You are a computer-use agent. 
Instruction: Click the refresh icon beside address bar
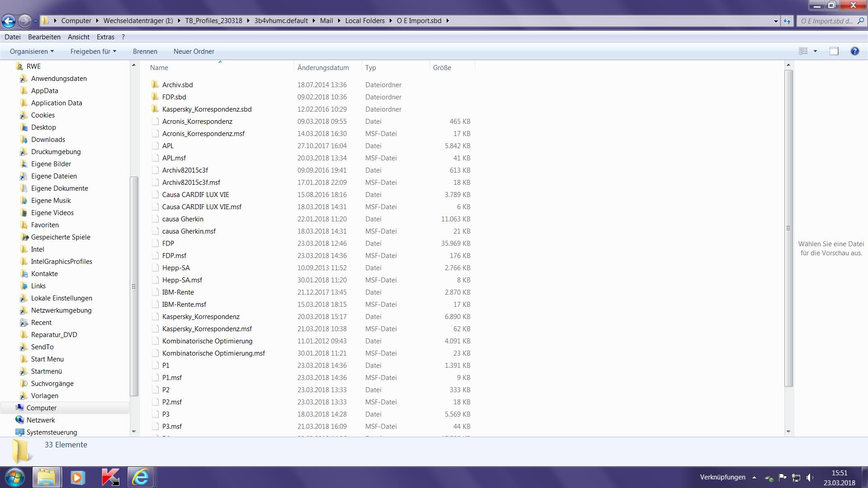tap(787, 21)
